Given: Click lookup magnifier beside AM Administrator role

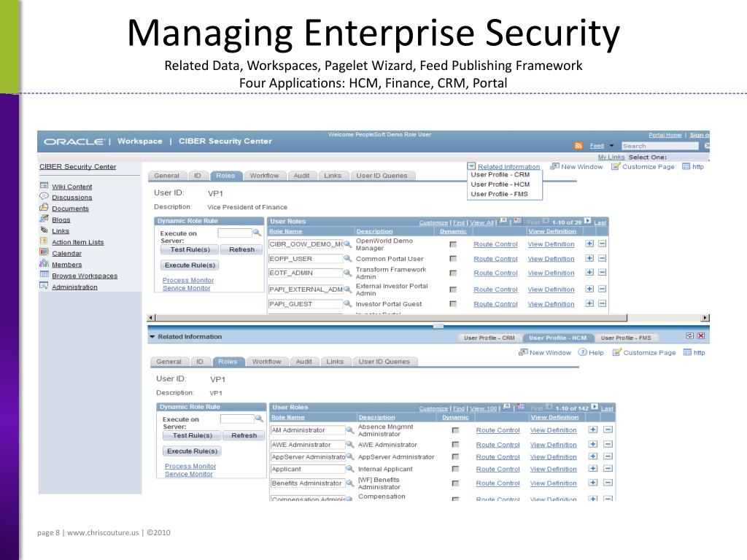Looking at the screenshot, I should (349, 430).
